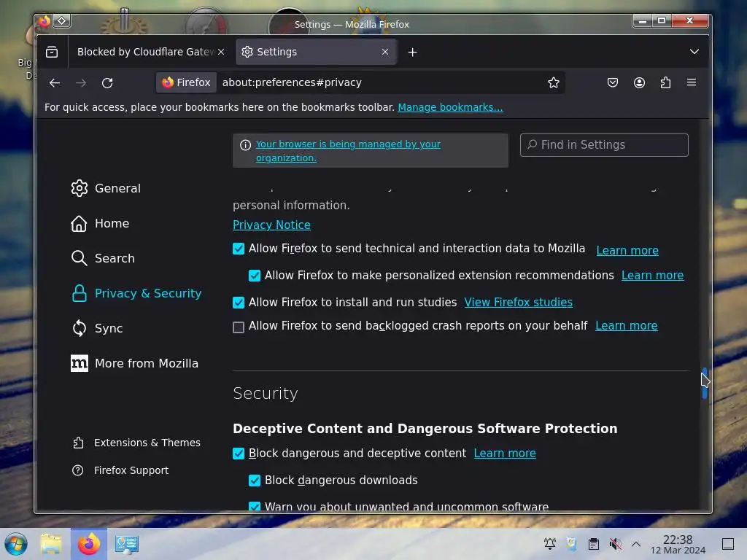This screenshot has height=560, width=747.
Task: Open the file manager taskbar icon
Action: click(x=51, y=544)
